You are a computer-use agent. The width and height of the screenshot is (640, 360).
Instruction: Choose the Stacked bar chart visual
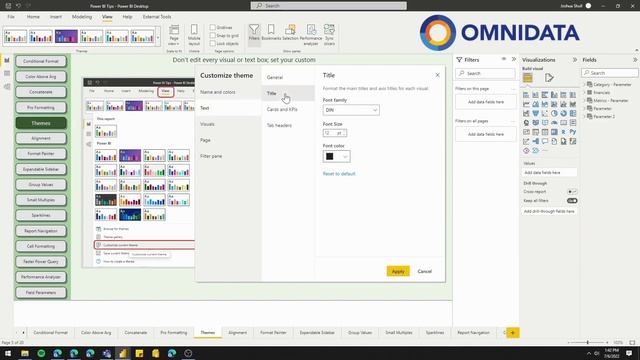point(526,95)
